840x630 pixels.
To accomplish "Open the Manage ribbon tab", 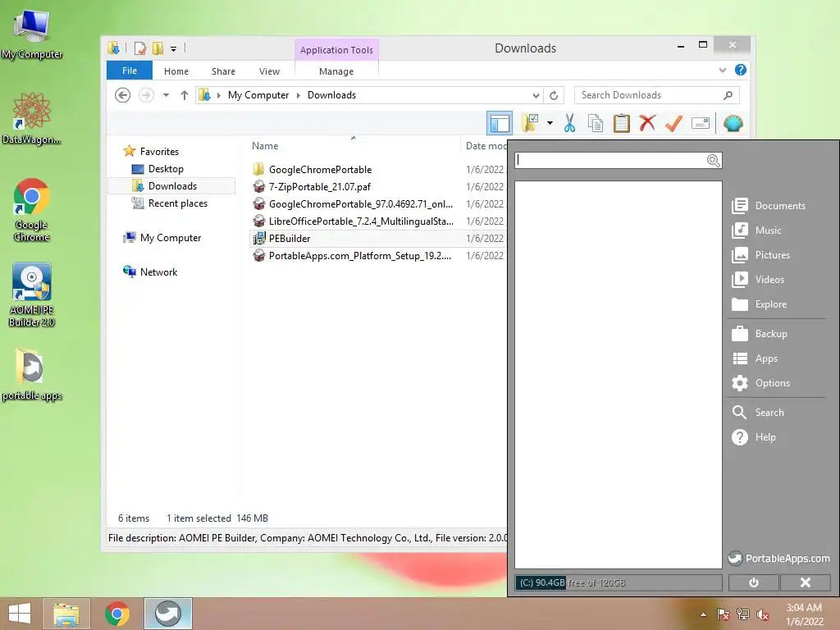I will click(x=336, y=71).
